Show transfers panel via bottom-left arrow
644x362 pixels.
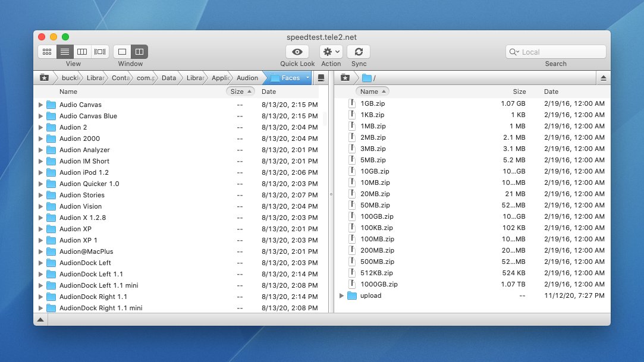(40, 320)
